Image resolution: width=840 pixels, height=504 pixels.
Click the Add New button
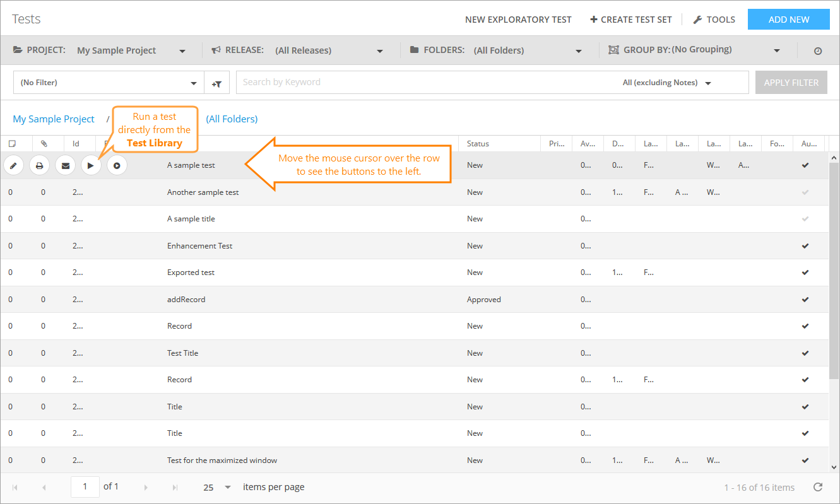[788, 20]
